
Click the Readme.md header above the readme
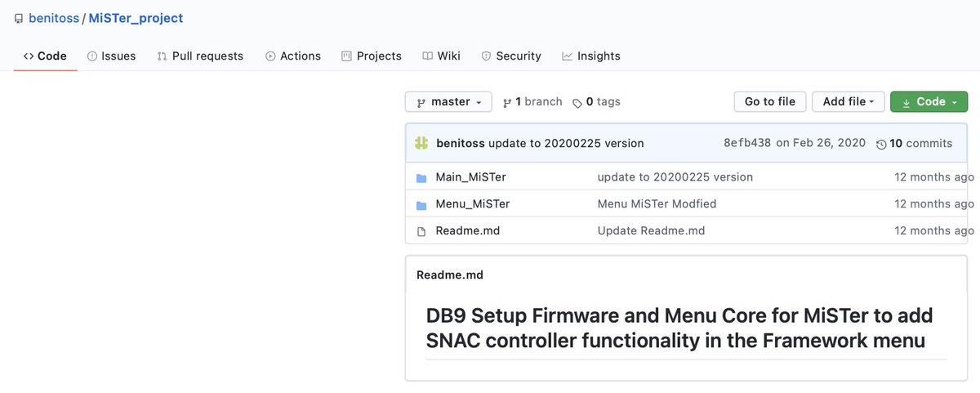(450, 275)
